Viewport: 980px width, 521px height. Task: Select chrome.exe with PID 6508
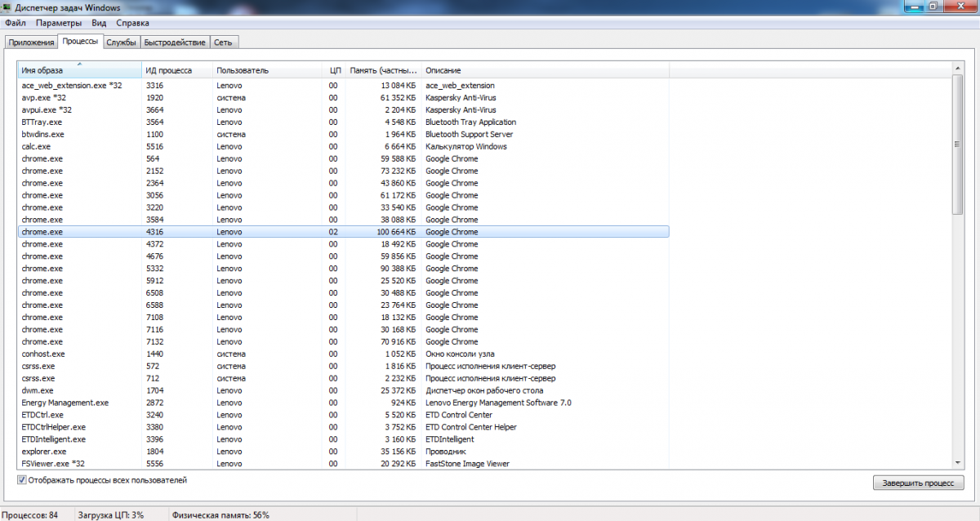click(x=343, y=293)
